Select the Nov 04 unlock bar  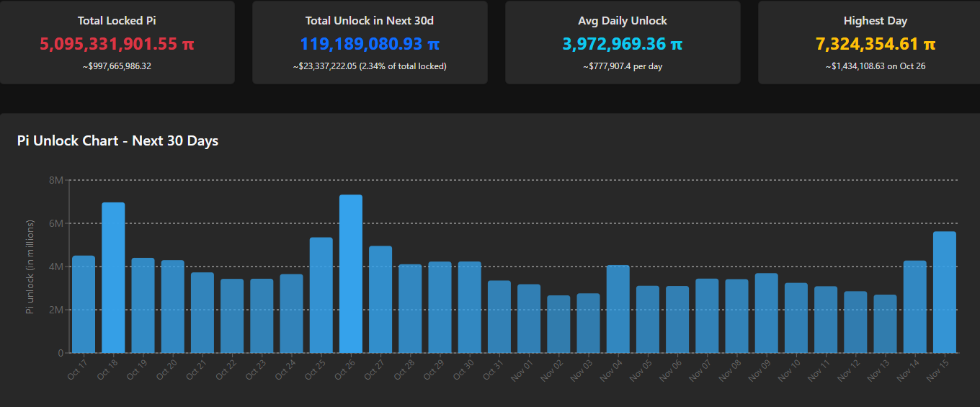(618, 309)
